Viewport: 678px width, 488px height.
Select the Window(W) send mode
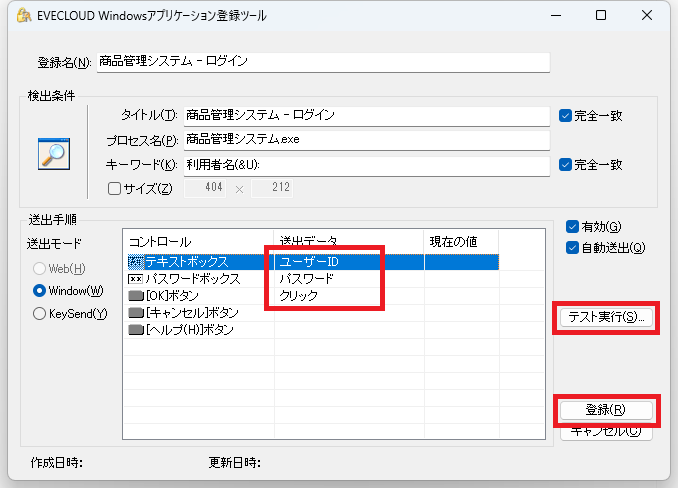(40, 291)
